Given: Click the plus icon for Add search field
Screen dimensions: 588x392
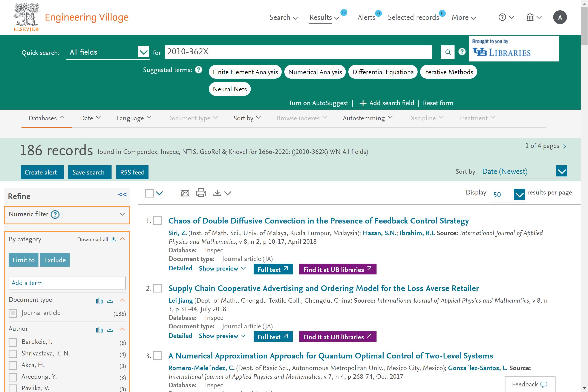Looking at the screenshot, I should tap(363, 103).
